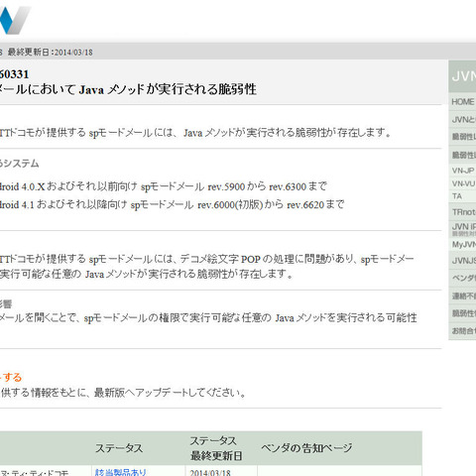
Task: Click the ベンダの告知ページ column header
Action: click(x=306, y=448)
